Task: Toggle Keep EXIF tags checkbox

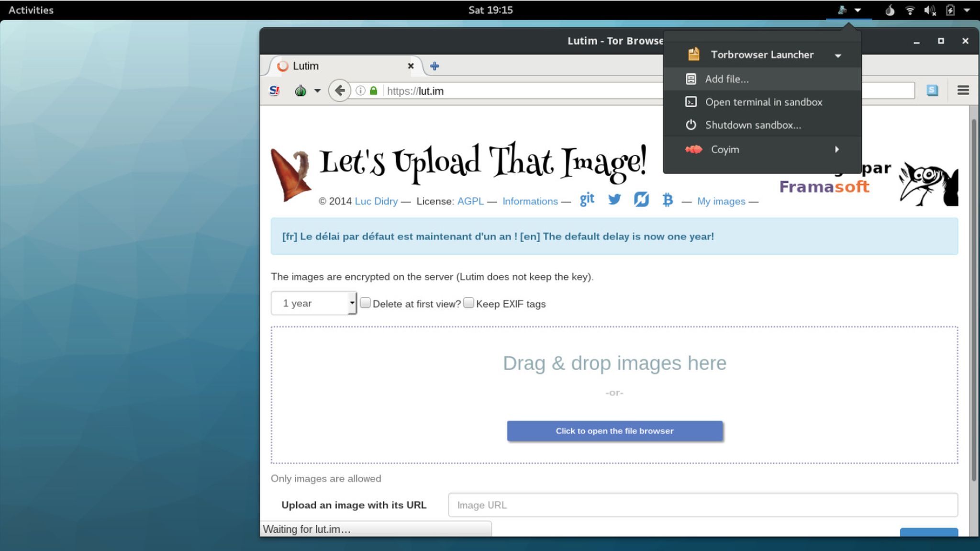Action: [469, 303]
